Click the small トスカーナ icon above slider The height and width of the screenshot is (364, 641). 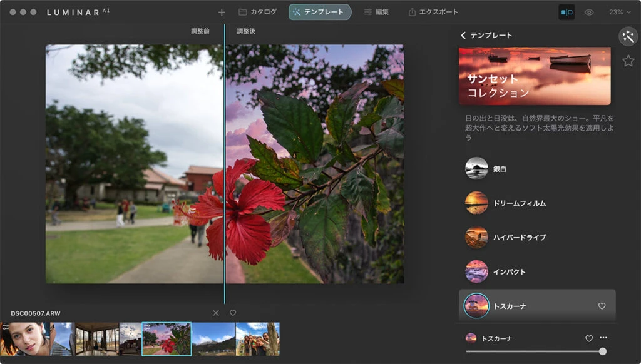(x=471, y=338)
